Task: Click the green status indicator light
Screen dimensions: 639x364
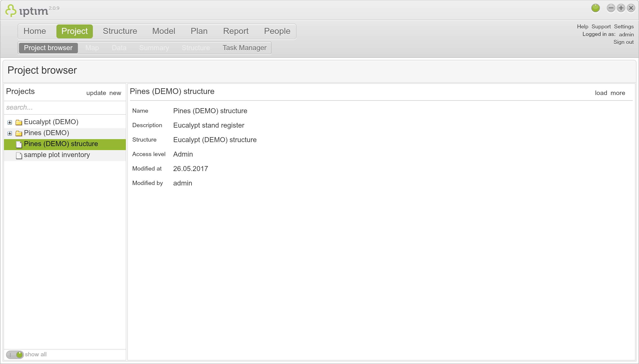Action: point(596,8)
